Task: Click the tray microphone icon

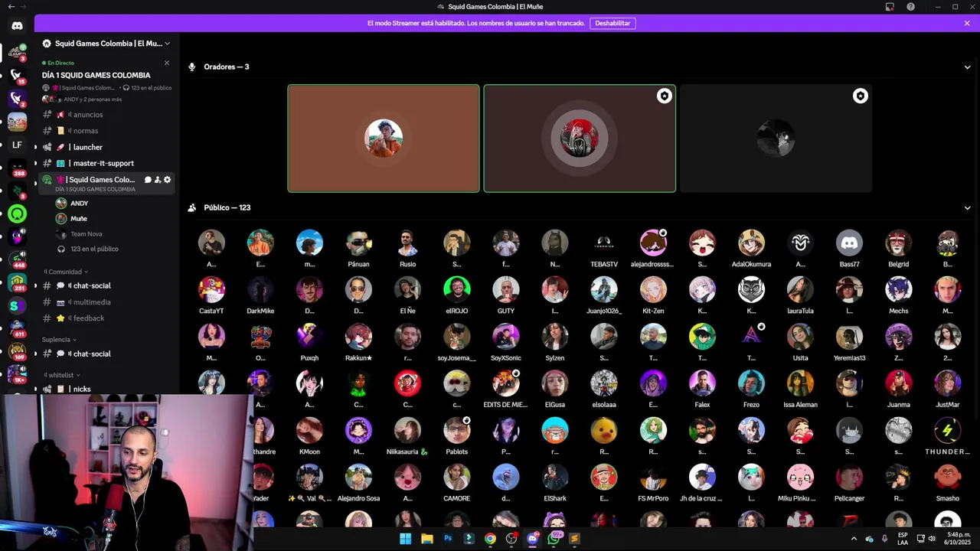Action: pos(884,539)
